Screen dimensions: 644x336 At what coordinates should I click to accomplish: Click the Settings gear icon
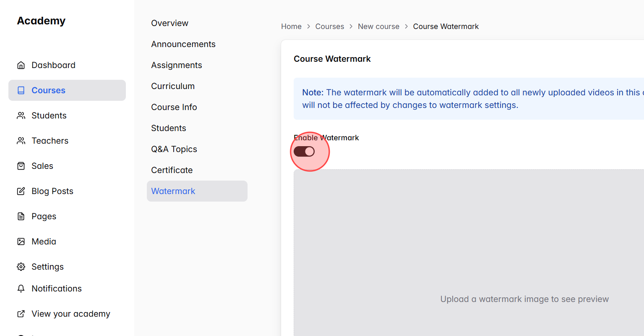pos(21,267)
